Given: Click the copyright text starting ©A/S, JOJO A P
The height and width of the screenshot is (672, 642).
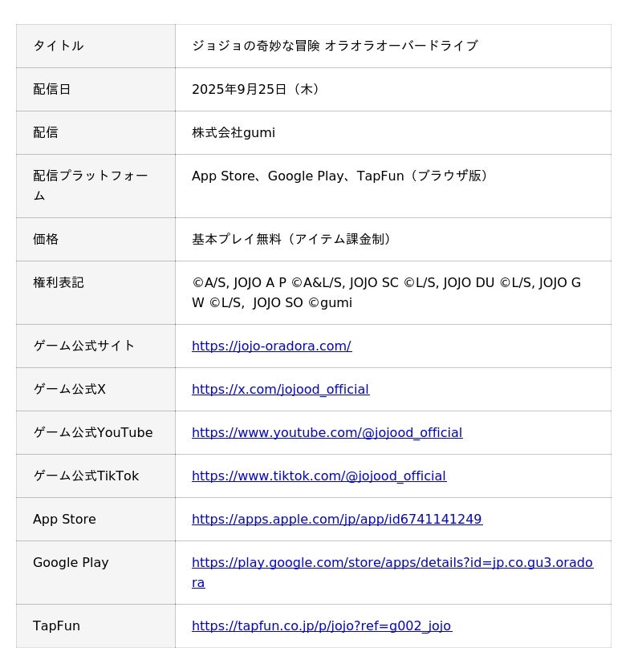Looking at the screenshot, I should 386,283.
